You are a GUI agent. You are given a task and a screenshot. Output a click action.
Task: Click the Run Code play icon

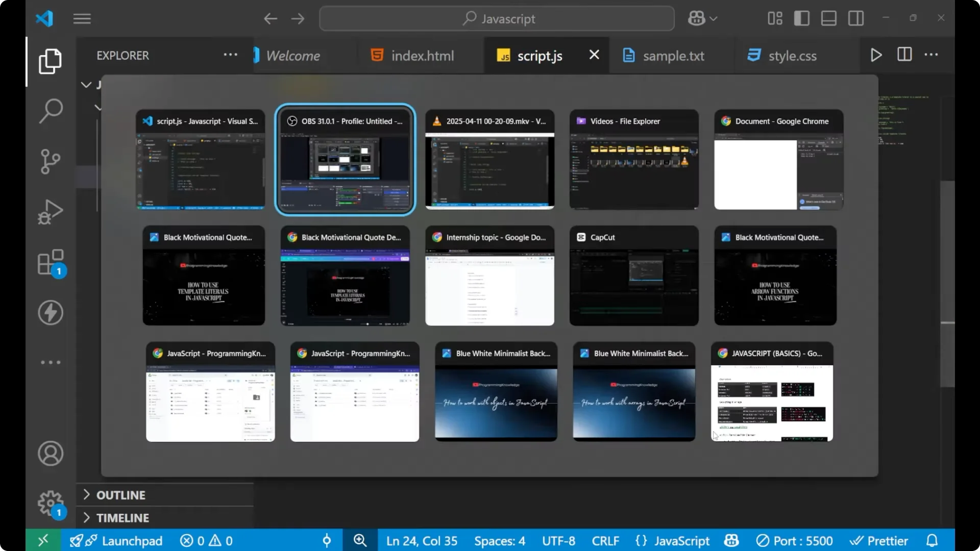pyautogui.click(x=876, y=55)
